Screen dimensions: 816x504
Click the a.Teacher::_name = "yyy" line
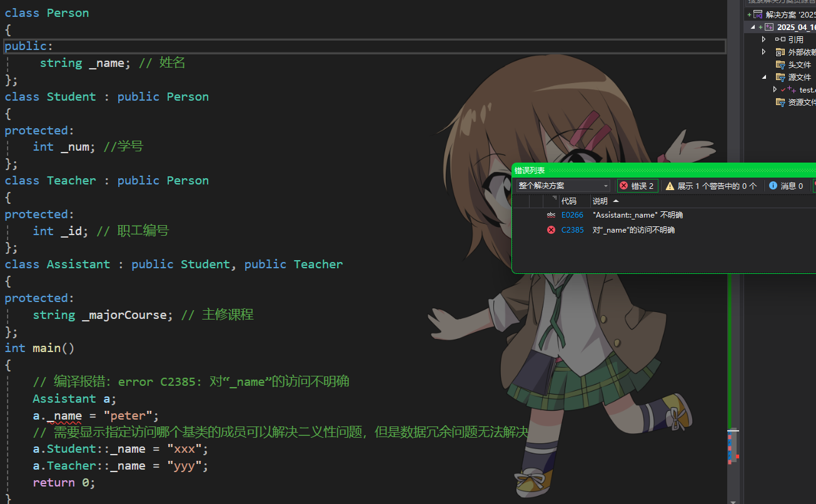pyautogui.click(x=120, y=466)
